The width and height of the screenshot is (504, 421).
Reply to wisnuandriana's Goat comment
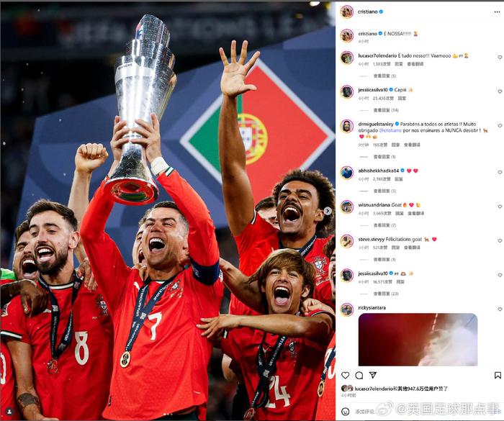click(399, 214)
